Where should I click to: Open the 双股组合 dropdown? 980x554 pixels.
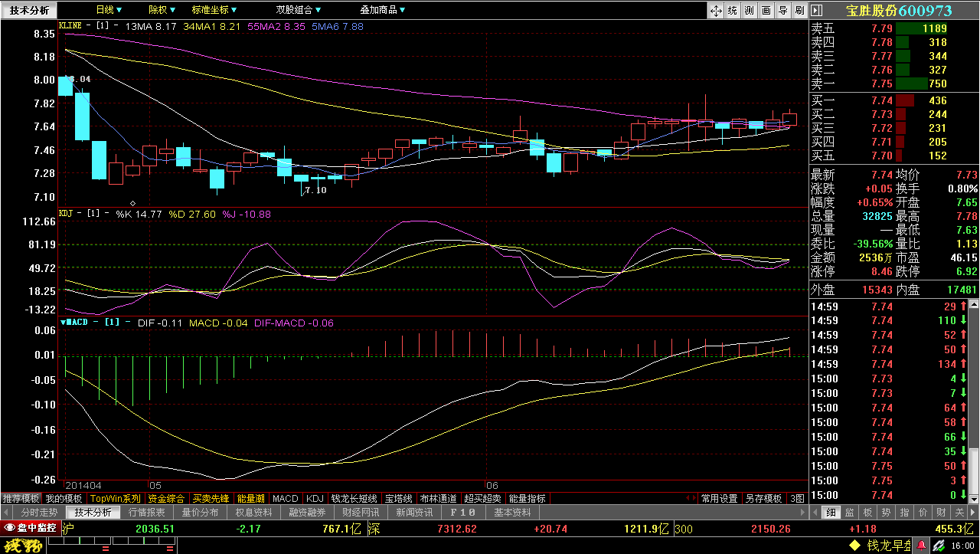[299, 10]
